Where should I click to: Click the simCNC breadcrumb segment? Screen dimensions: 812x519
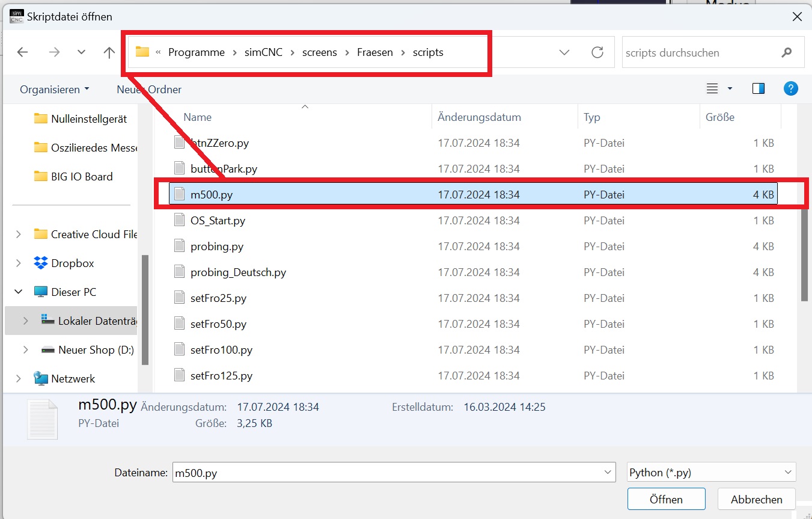click(263, 52)
